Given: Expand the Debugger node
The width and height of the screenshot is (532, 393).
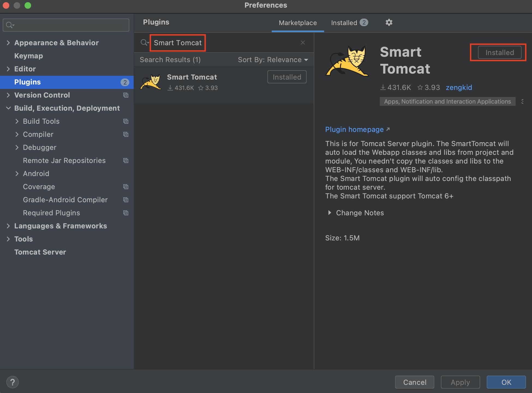Looking at the screenshot, I should pyautogui.click(x=17, y=147).
